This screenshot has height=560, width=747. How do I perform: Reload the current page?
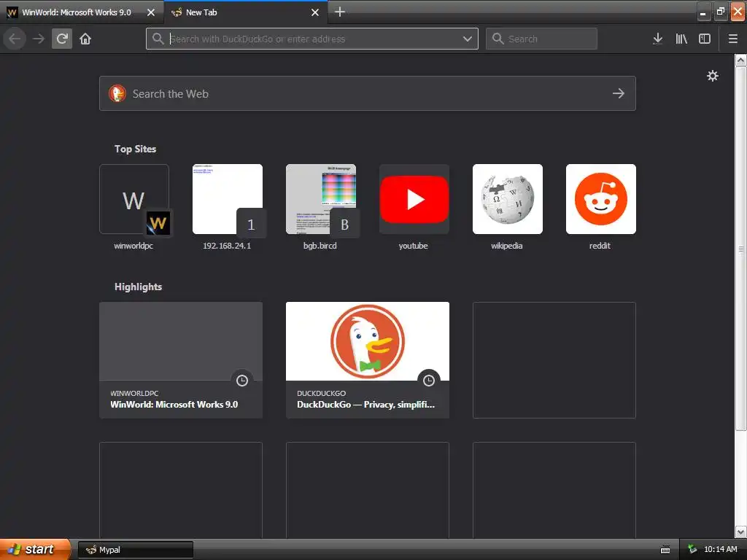(62, 39)
